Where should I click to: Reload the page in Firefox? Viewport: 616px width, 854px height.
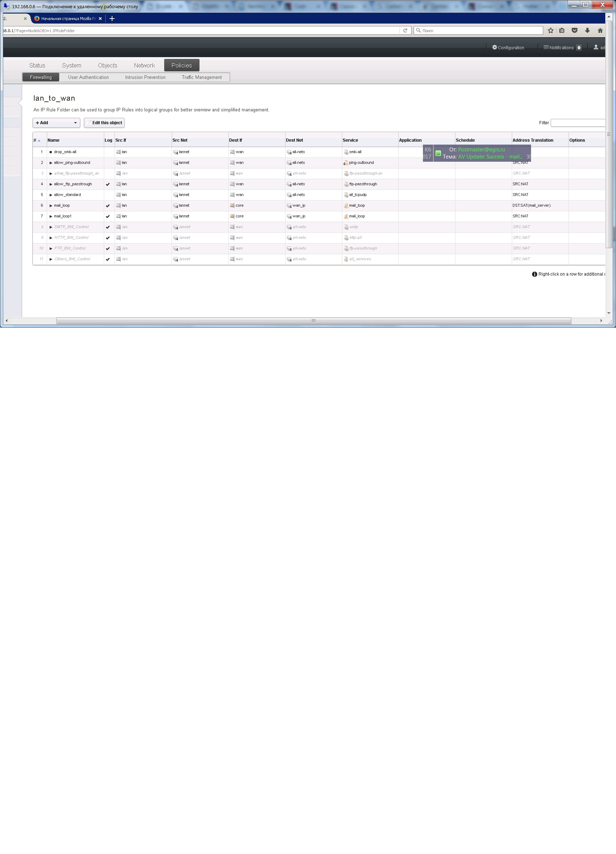405,30
